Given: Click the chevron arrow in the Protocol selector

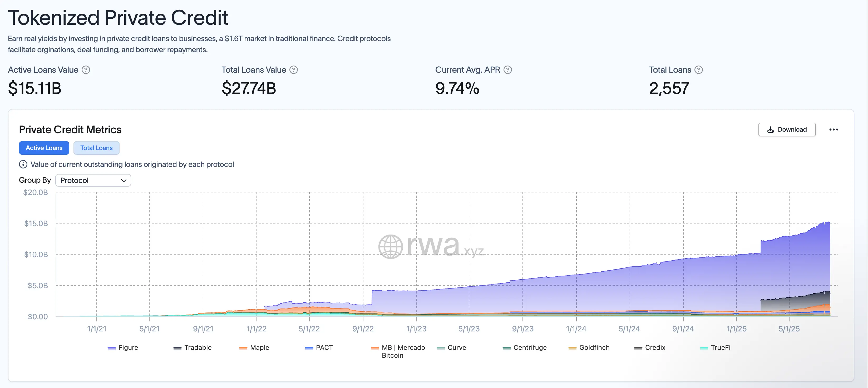Looking at the screenshot, I should (124, 181).
